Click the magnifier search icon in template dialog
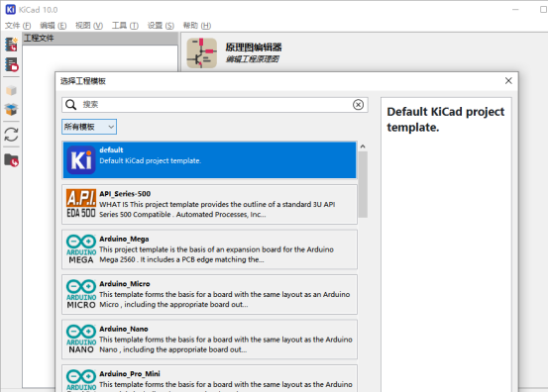 coord(71,105)
